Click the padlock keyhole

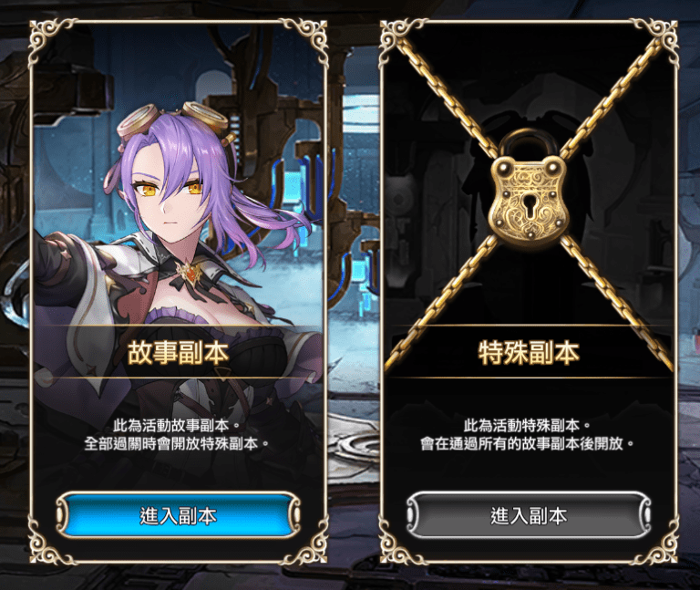point(530,208)
